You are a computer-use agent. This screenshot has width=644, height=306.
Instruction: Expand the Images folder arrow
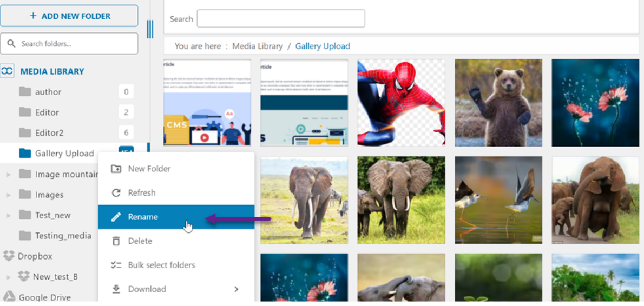pos(9,195)
